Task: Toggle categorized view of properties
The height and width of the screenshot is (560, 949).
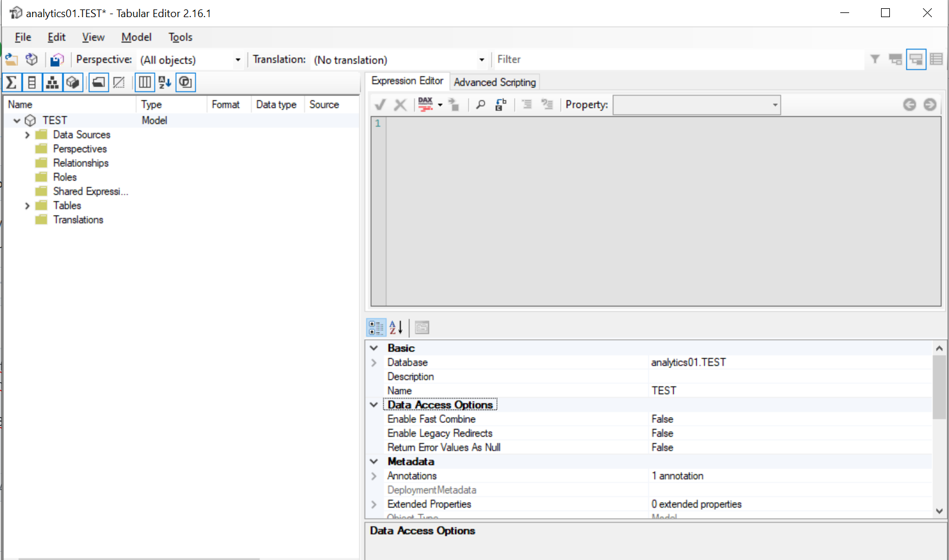Action: point(376,327)
